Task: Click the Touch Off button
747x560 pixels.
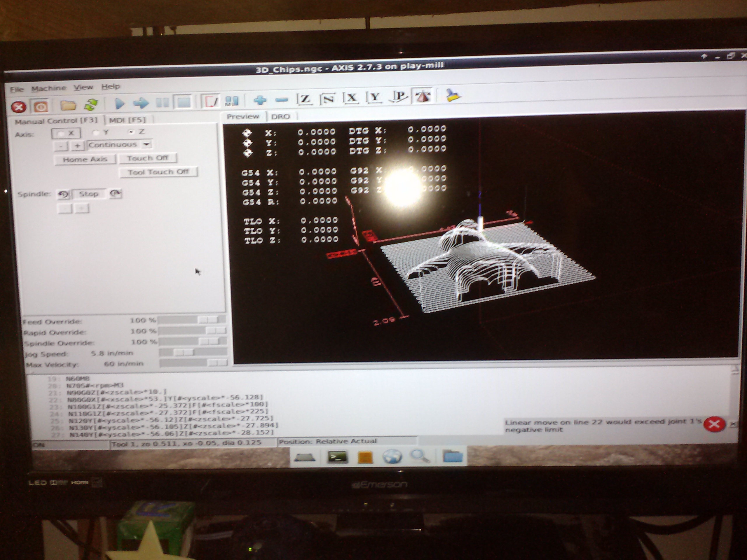Action: [x=148, y=158]
